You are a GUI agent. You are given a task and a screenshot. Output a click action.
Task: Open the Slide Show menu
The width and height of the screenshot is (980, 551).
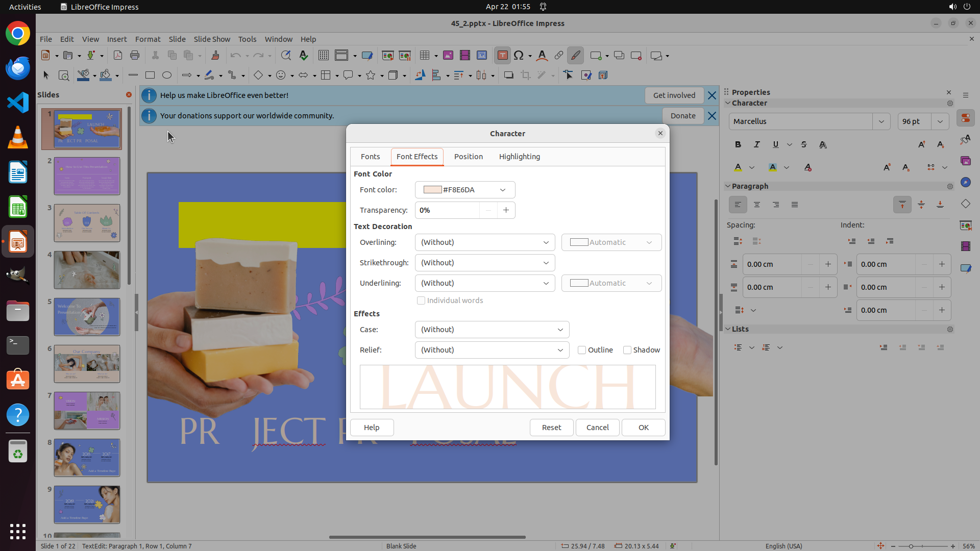212,39
